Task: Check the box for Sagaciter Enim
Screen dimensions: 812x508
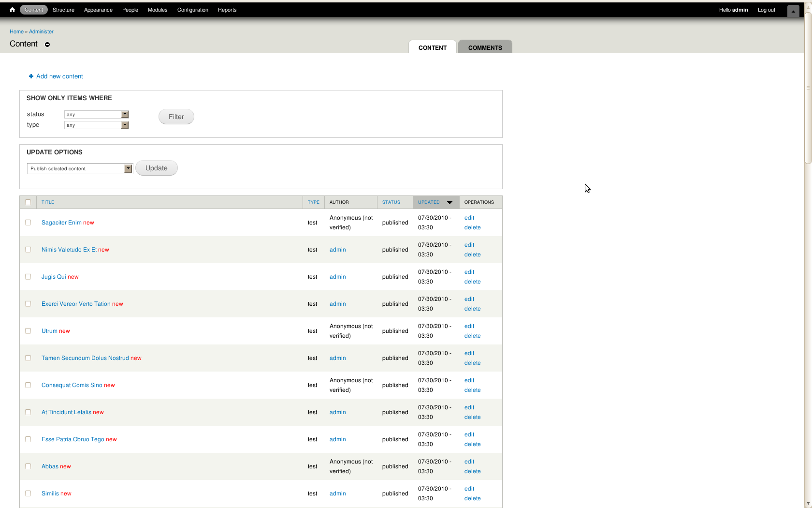Action: [x=28, y=223]
